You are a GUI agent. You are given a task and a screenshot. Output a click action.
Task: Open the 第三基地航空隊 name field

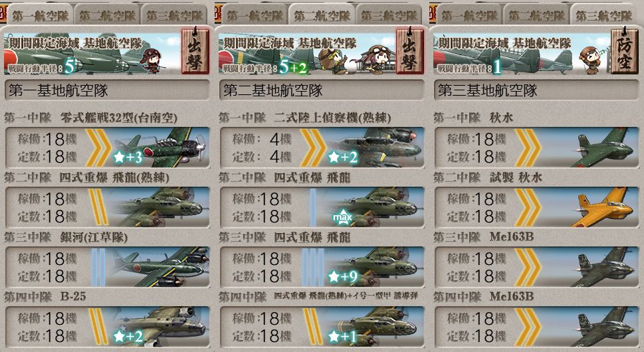[x=536, y=90]
